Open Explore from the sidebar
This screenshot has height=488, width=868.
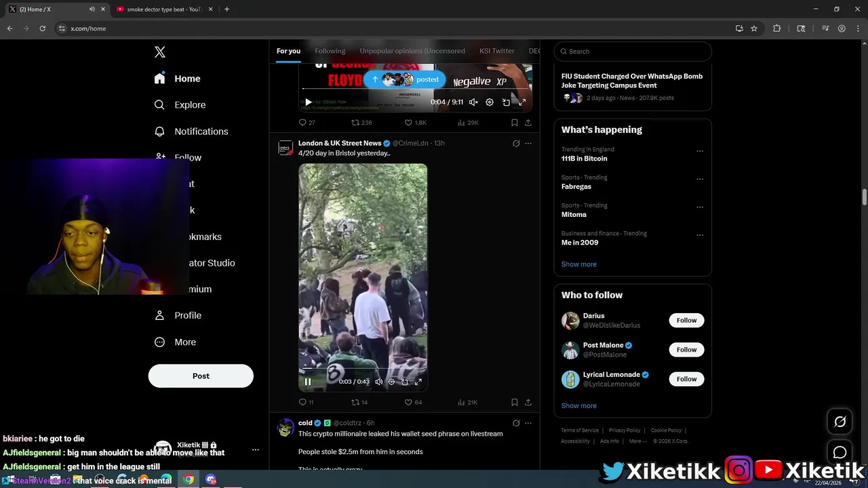180,105
